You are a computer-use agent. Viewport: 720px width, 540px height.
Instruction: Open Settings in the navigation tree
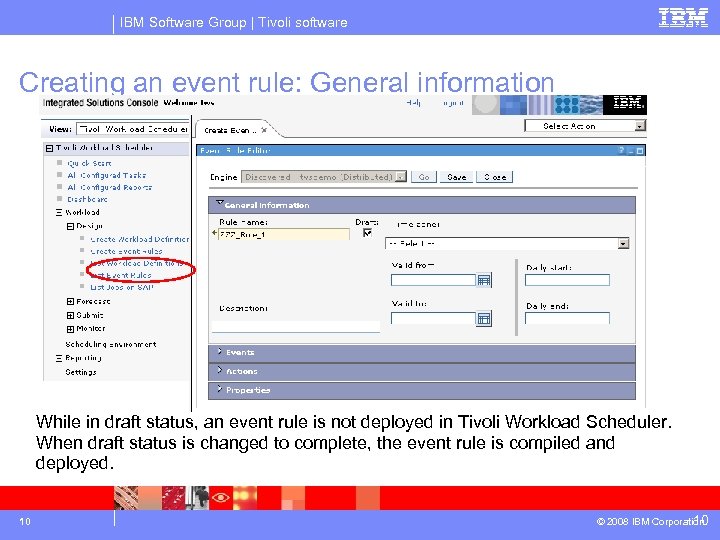[81, 372]
